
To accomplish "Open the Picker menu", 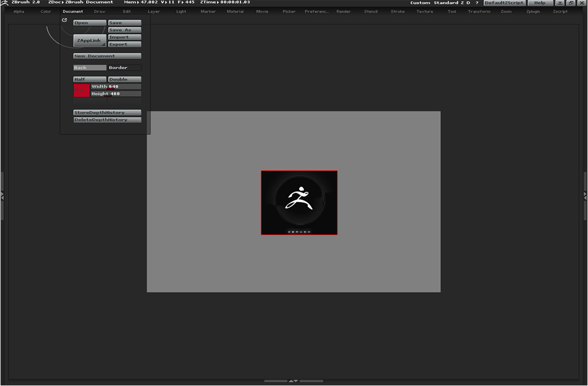I will (x=289, y=12).
